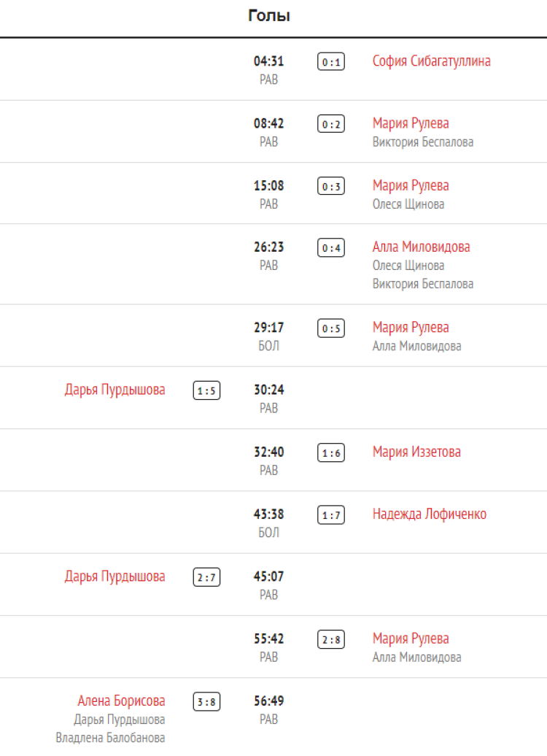Image resolution: width=547 pixels, height=756 pixels.
Task: Open София Сибагатуллина player profile
Action: [x=431, y=61]
